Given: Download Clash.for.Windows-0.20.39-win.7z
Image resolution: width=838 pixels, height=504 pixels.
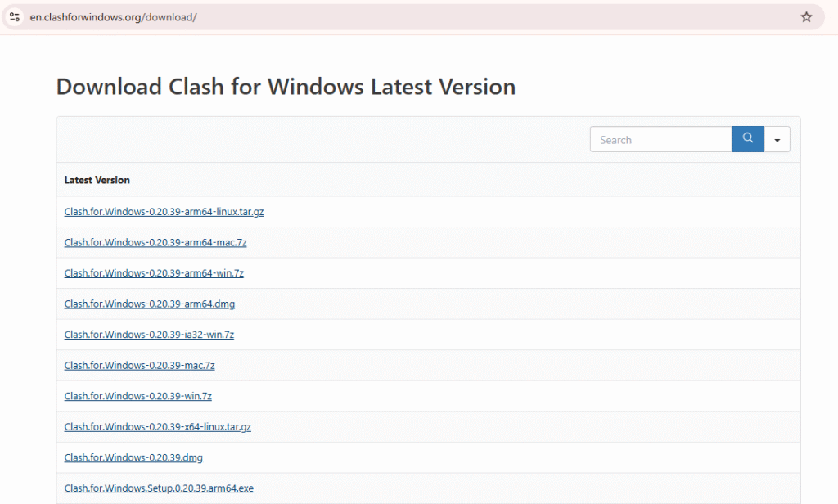Looking at the screenshot, I should [x=137, y=396].
